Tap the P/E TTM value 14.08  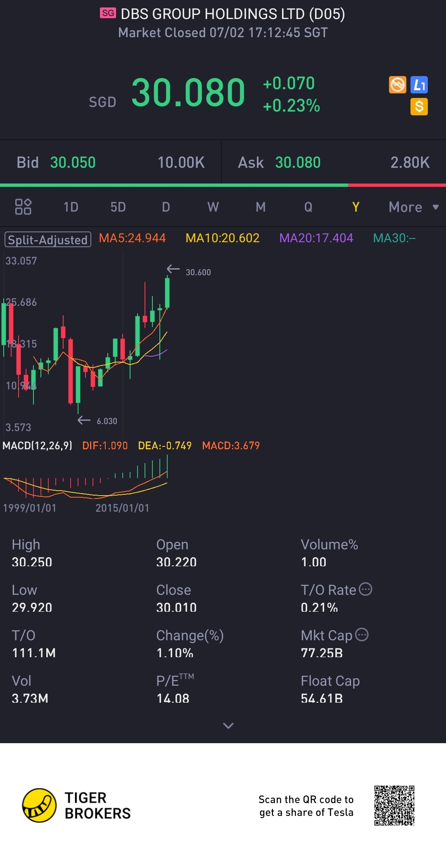(173, 699)
